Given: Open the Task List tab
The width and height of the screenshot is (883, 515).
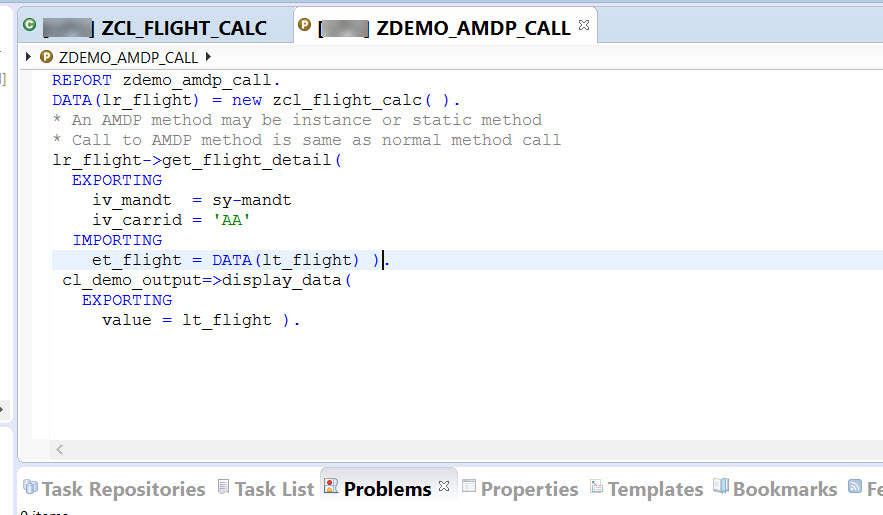Looking at the screenshot, I should pos(274,489).
